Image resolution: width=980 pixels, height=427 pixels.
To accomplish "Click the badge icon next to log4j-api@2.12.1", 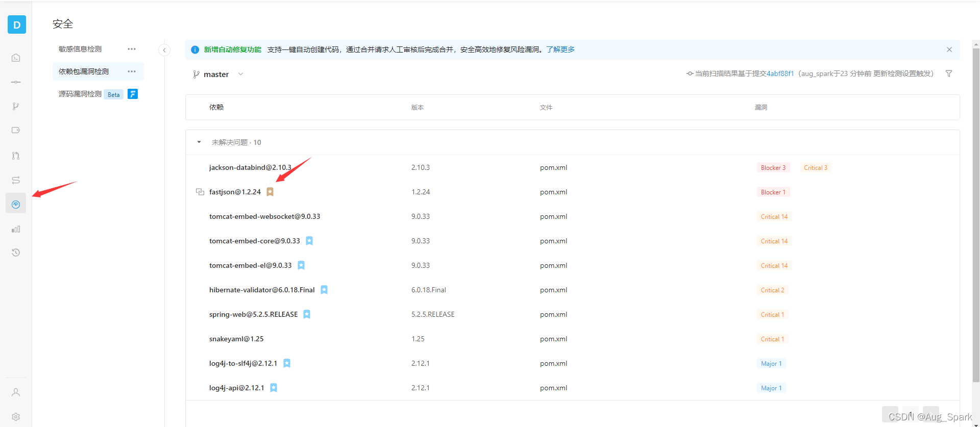I will [274, 388].
